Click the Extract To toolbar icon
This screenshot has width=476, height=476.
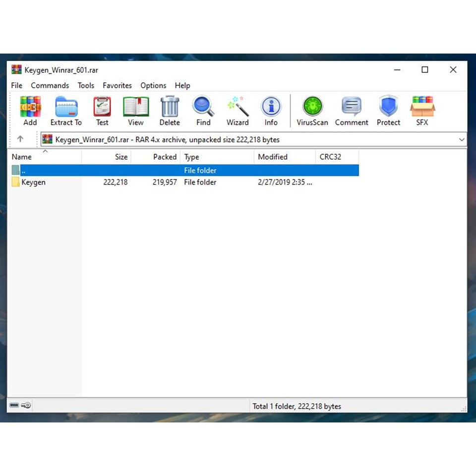66,111
